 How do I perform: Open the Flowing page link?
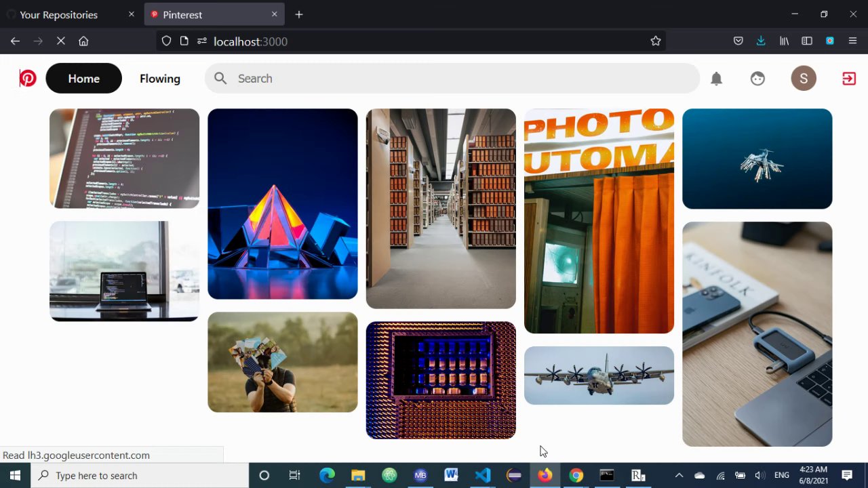[x=160, y=79]
